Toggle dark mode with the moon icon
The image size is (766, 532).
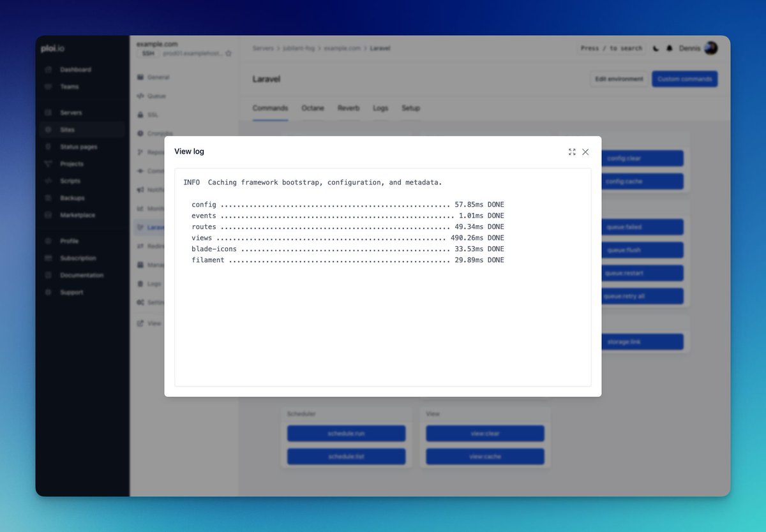pos(656,48)
